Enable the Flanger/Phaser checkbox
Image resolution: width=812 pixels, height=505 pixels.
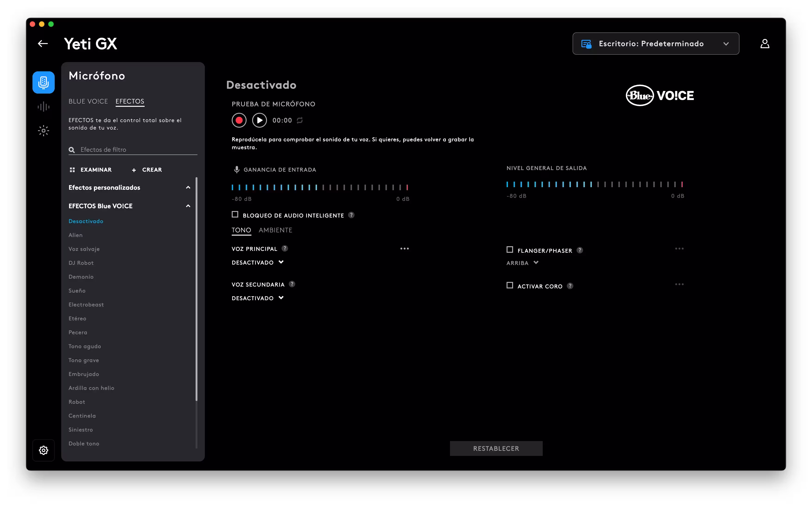coord(509,249)
